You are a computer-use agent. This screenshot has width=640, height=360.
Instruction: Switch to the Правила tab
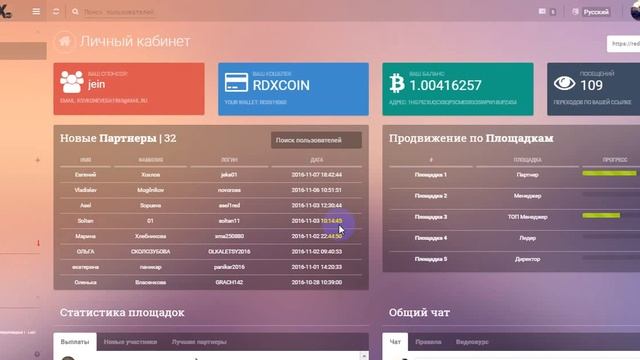click(428, 342)
